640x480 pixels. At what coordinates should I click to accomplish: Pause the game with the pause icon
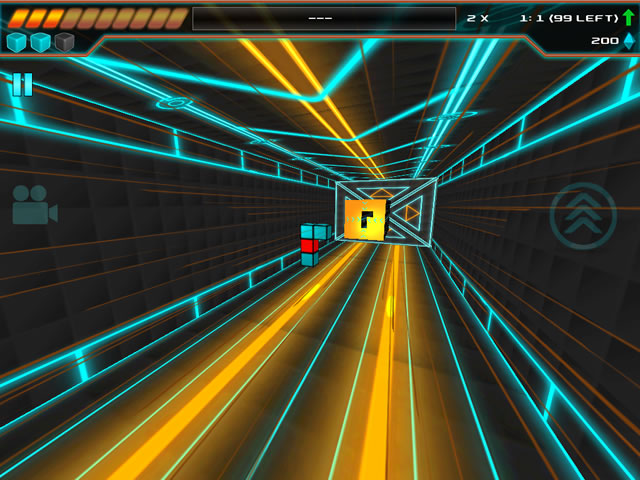[22, 84]
